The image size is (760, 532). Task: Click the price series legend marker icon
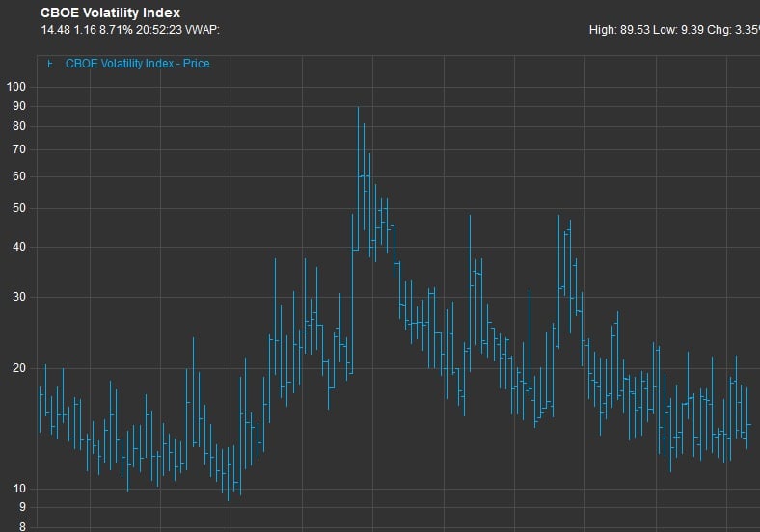(50, 64)
